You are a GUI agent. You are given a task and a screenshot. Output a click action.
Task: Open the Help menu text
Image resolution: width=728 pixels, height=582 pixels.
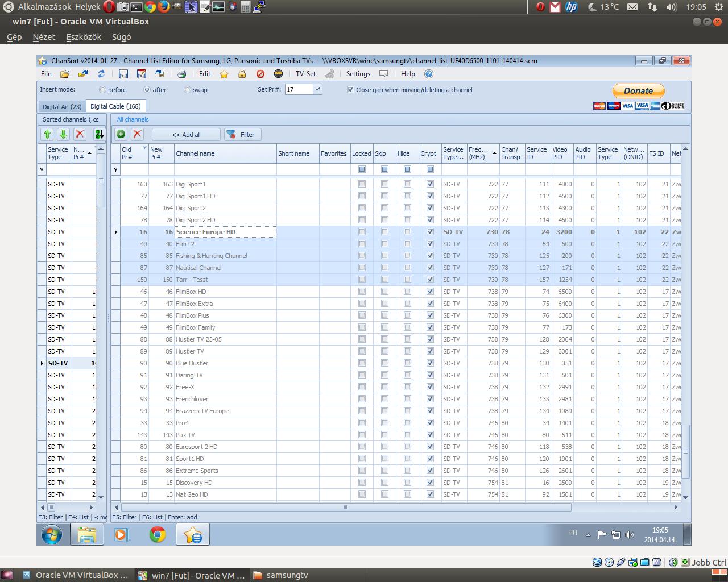pos(408,74)
